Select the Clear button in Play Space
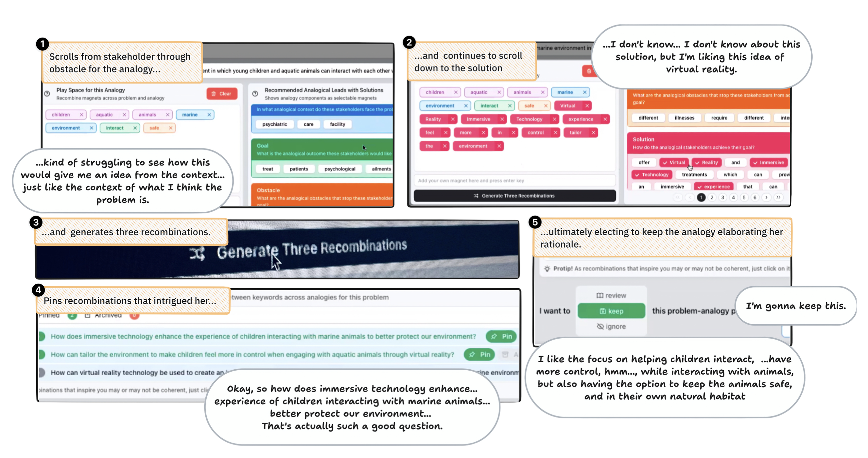 tap(222, 94)
